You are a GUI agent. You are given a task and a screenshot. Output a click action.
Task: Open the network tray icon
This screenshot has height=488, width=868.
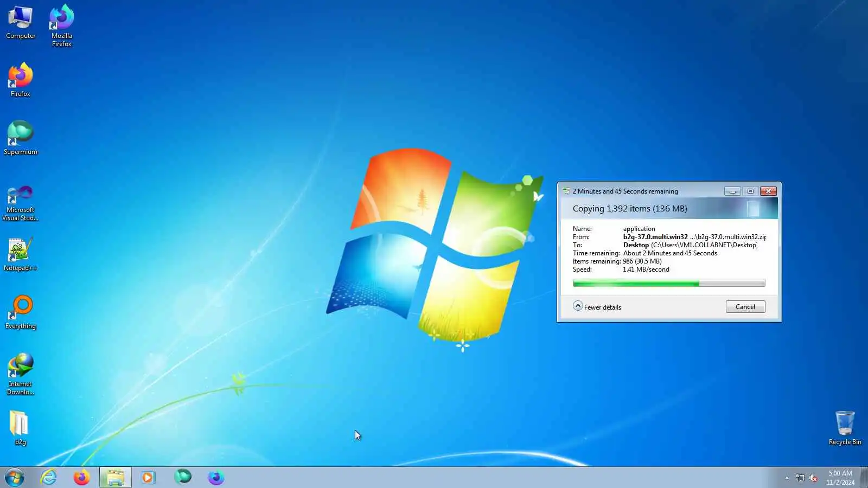pyautogui.click(x=800, y=478)
